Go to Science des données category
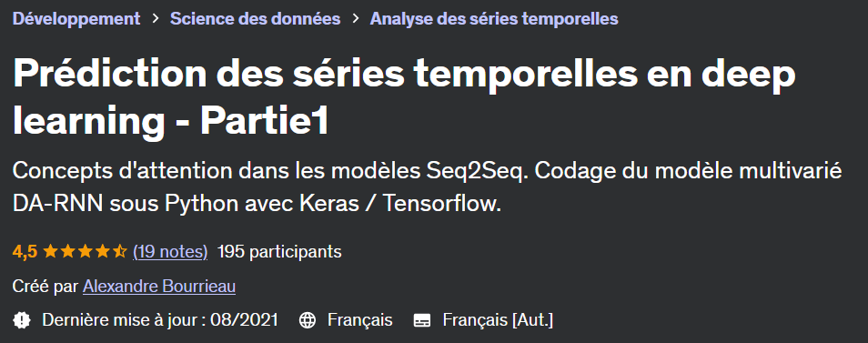 pyautogui.click(x=255, y=19)
